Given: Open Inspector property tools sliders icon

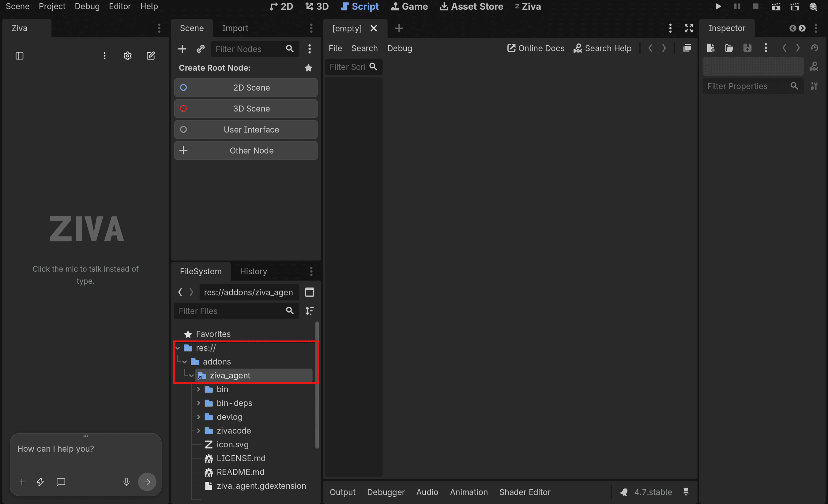Looking at the screenshot, I should [x=814, y=86].
